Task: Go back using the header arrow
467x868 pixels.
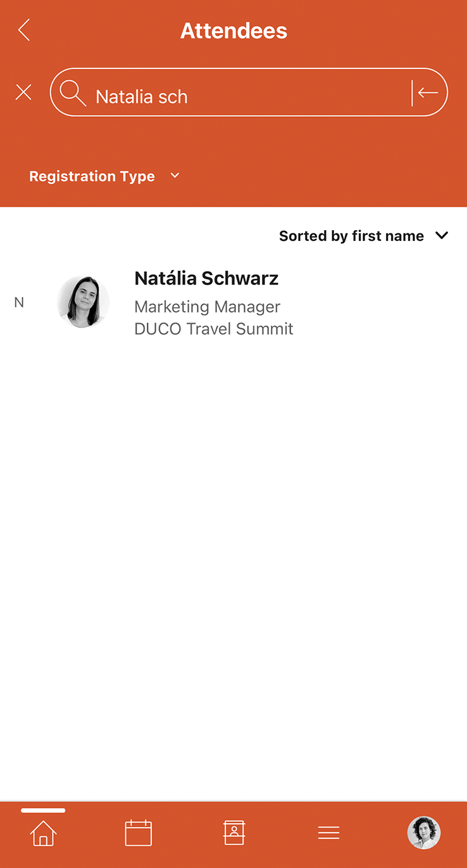Action: tap(24, 30)
